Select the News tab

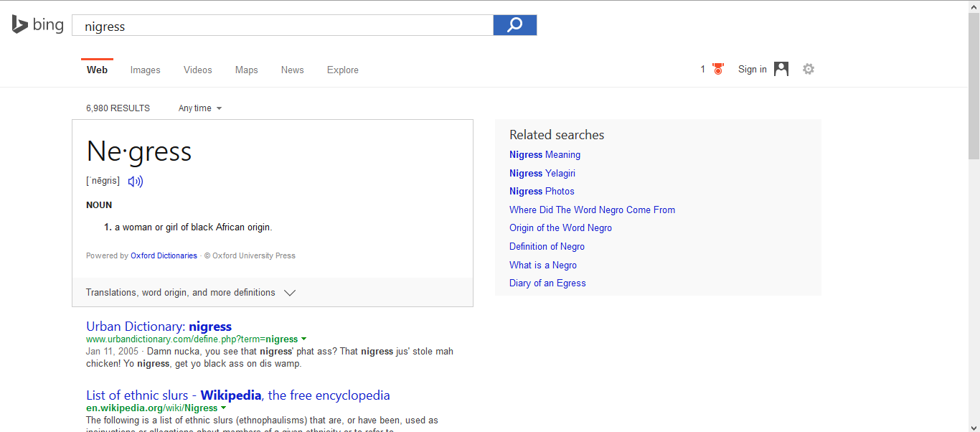[x=293, y=70]
